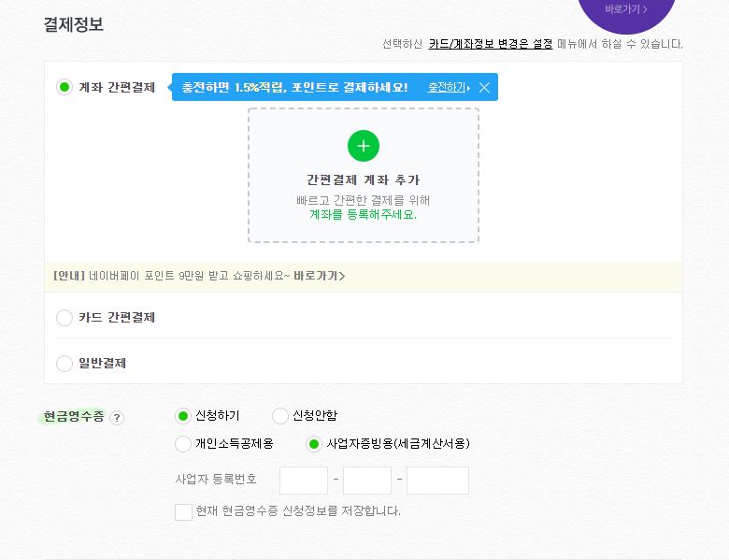Click the 현금영수증 question mark help icon
This screenshot has height=560, width=729.
[117, 418]
